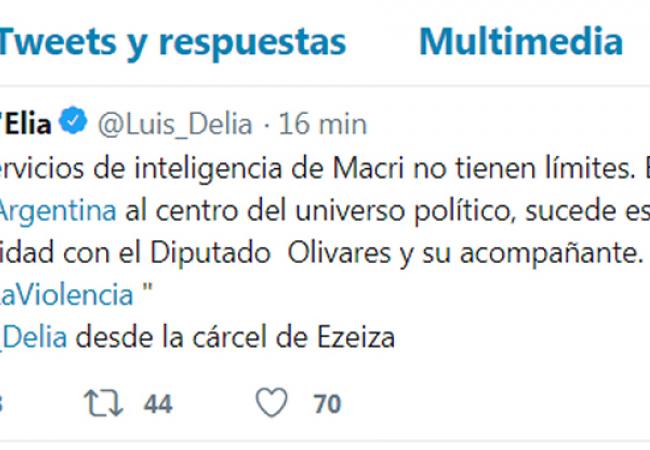
Task: Click the retweet count 44
Action: click(157, 404)
